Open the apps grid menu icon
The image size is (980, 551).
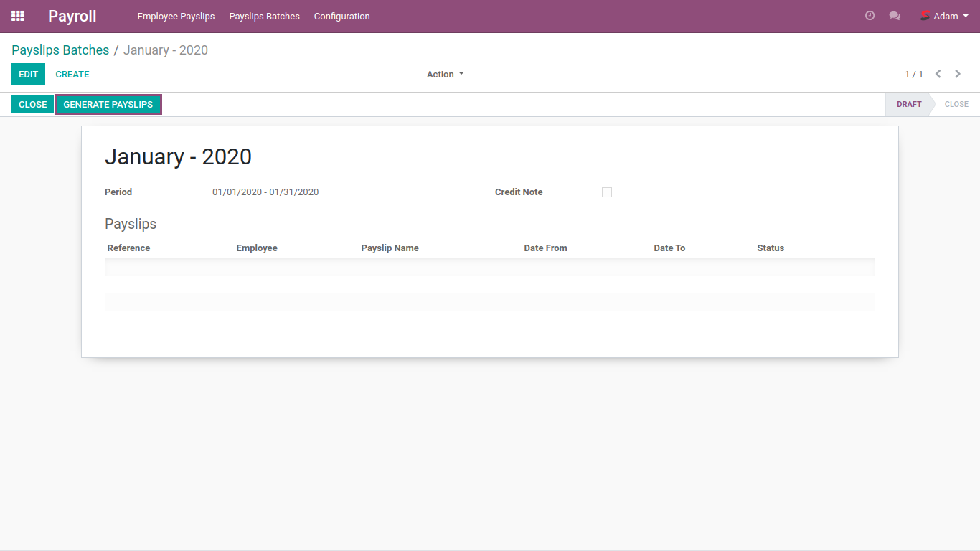18,16
